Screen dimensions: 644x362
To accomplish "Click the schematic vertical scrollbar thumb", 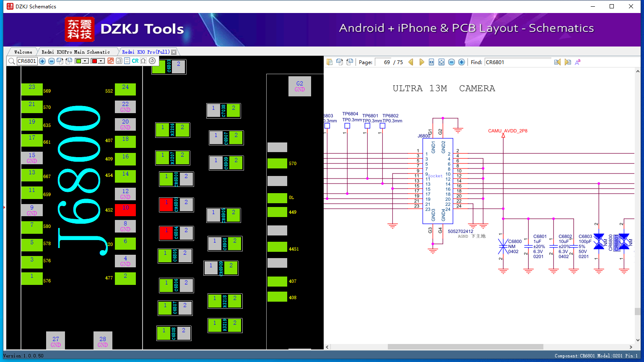I will pyautogui.click(x=638, y=311).
